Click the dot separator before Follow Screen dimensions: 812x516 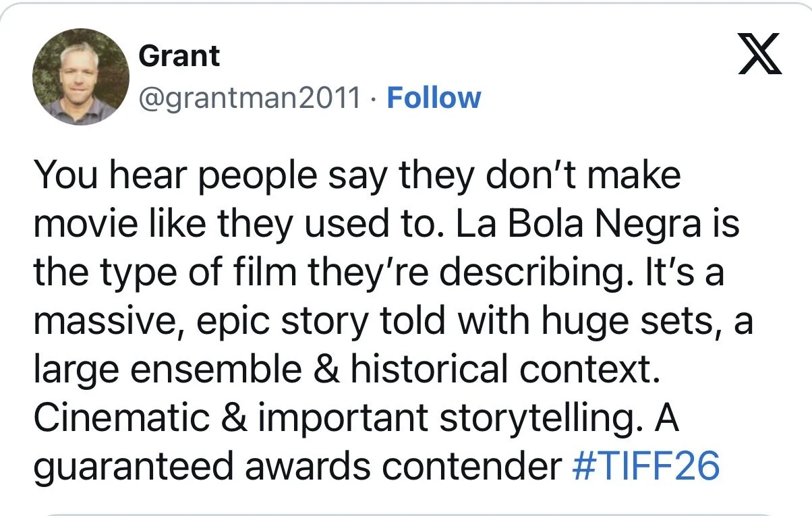click(374, 98)
